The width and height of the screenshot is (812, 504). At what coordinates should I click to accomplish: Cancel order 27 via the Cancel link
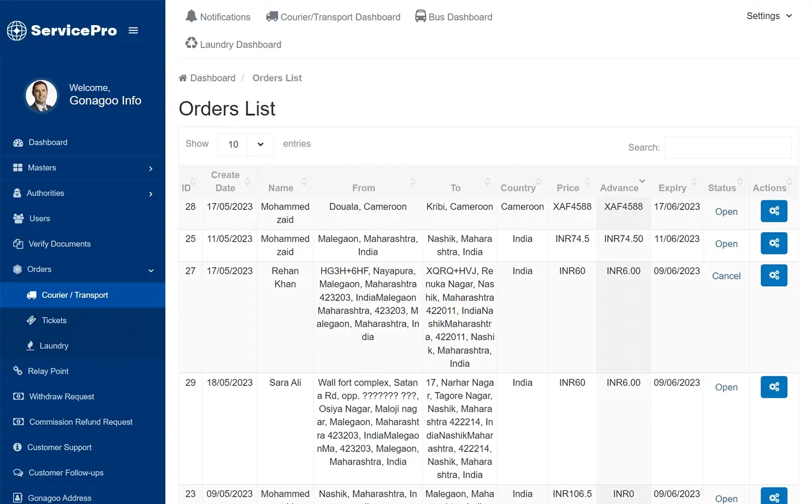pos(726,276)
